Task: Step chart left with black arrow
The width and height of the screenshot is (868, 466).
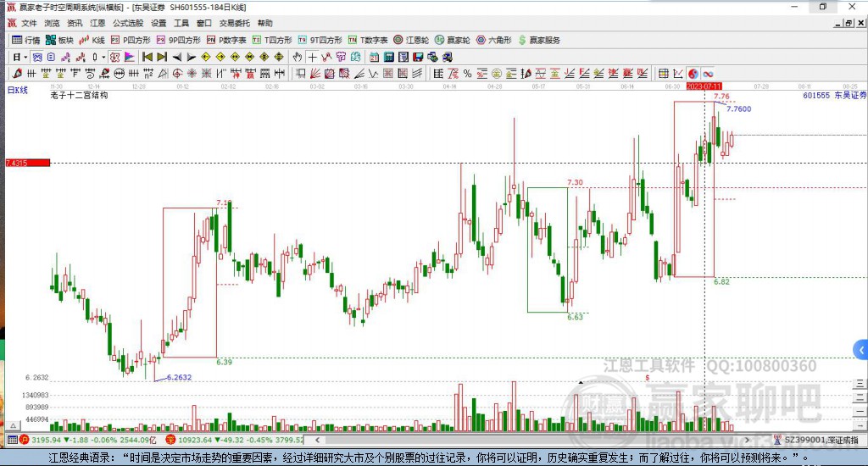Action: pyautogui.click(x=176, y=57)
